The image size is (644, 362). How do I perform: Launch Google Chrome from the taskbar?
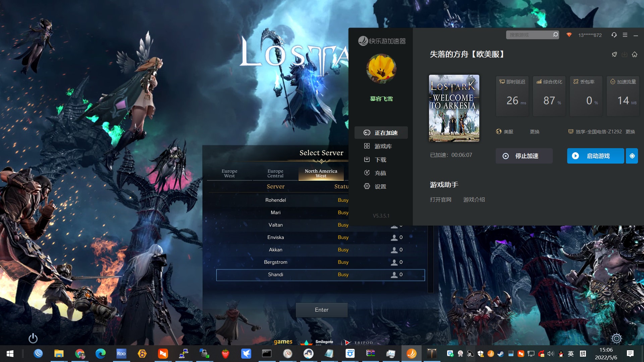click(80, 353)
